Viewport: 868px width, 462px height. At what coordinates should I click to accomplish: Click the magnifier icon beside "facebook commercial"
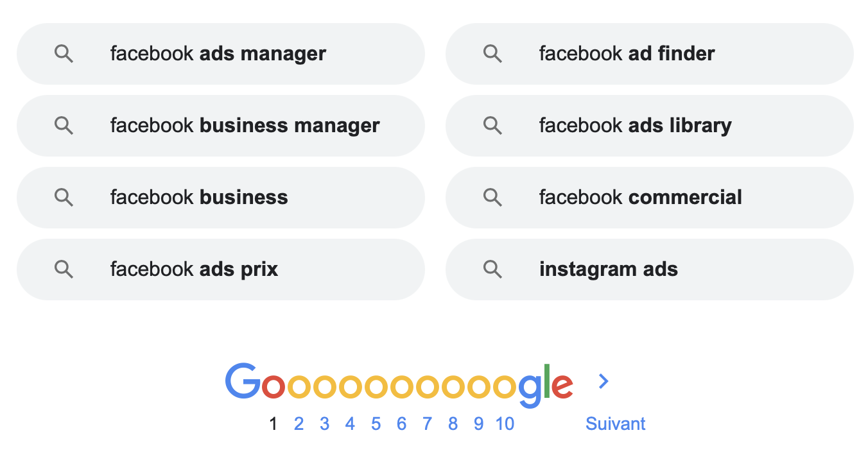click(x=492, y=198)
